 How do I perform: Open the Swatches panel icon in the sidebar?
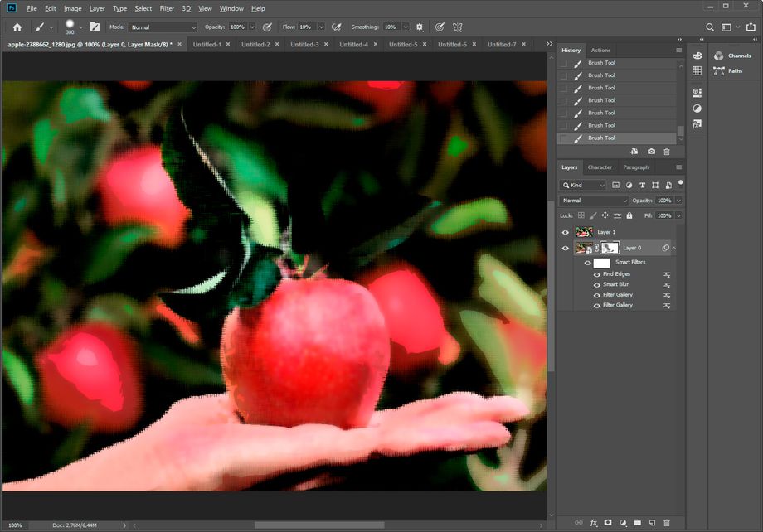pos(697,70)
